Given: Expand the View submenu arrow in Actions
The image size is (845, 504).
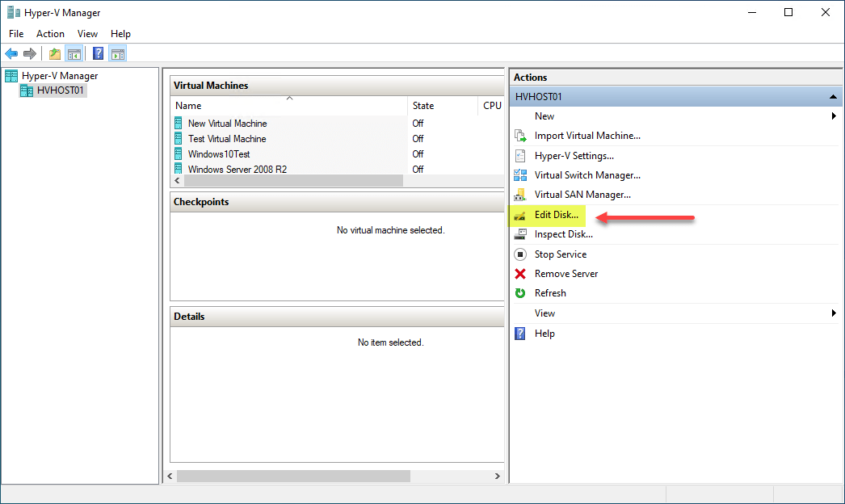Looking at the screenshot, I should click(833, 313).
